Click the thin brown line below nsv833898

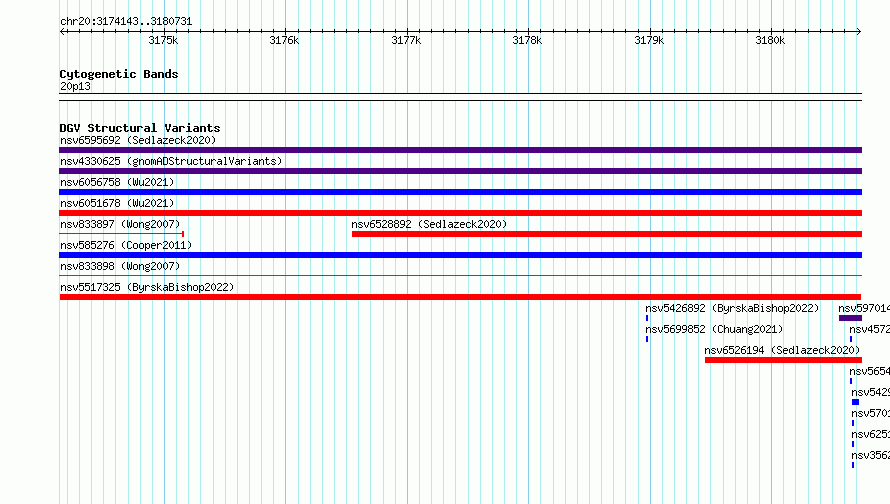tap(460, 276)
